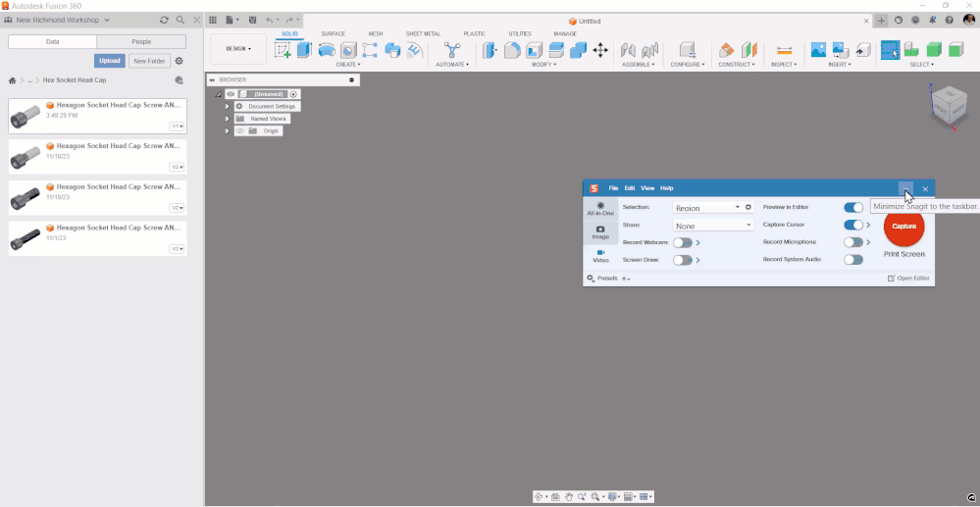
Task: Click the red Capture button
Action: point(903,227)
